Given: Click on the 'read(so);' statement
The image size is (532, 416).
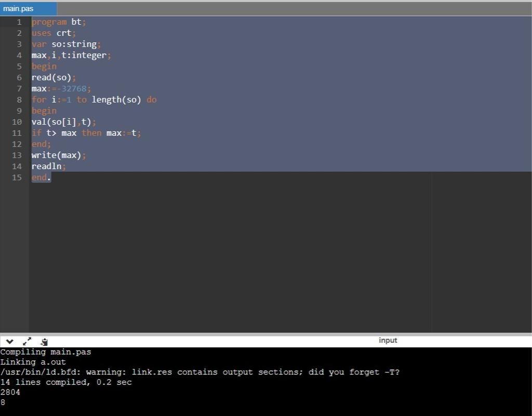Looking at the screenshot, I should click(54, 77).
